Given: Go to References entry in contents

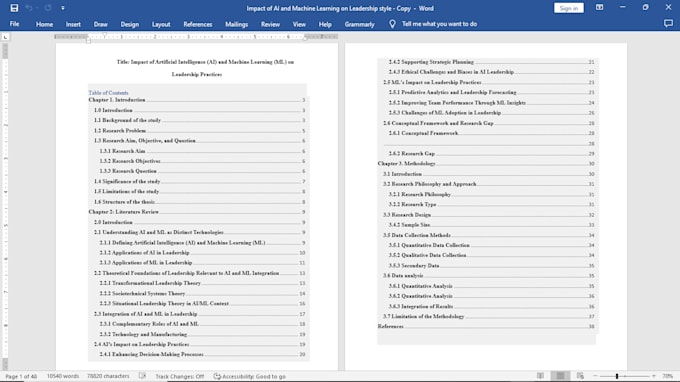Looking at the screenshot, I should 486,326.
